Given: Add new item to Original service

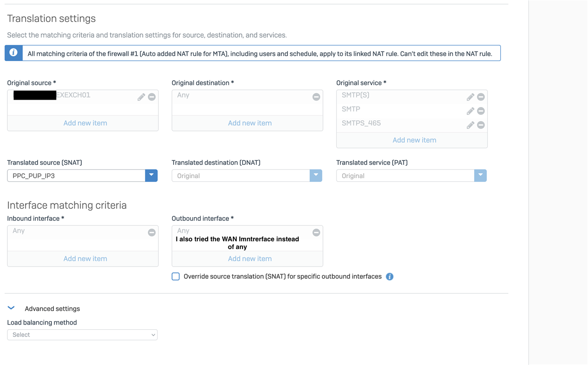Looking at the screenshot, I should click(x=414, y=140).
